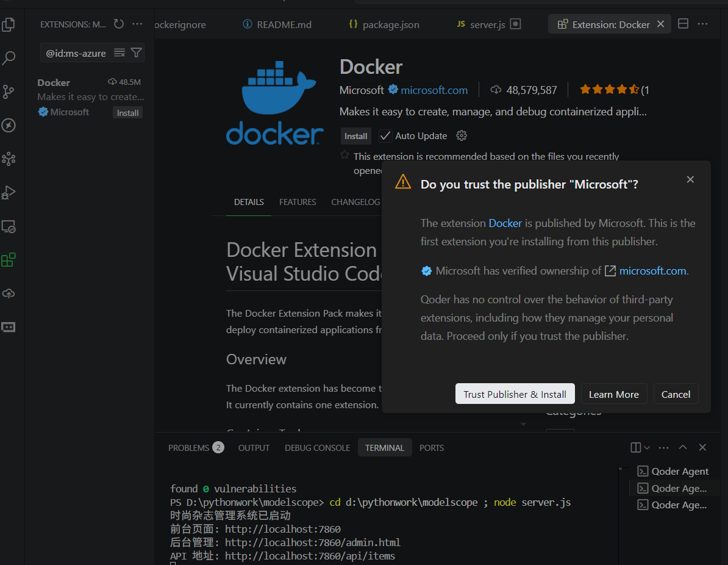This screenshot has height=565, width=728.
Task: Maximize the terminal panel
Action: click(x=683, y=447)
